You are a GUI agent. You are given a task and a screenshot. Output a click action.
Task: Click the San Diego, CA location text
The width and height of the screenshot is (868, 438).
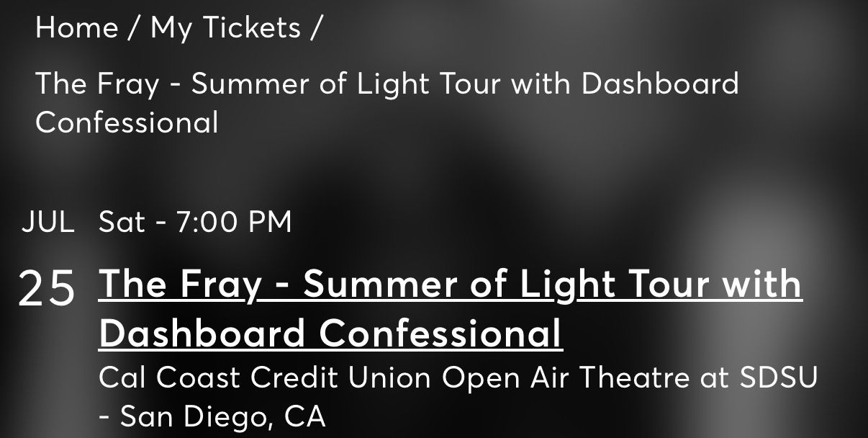222,416
